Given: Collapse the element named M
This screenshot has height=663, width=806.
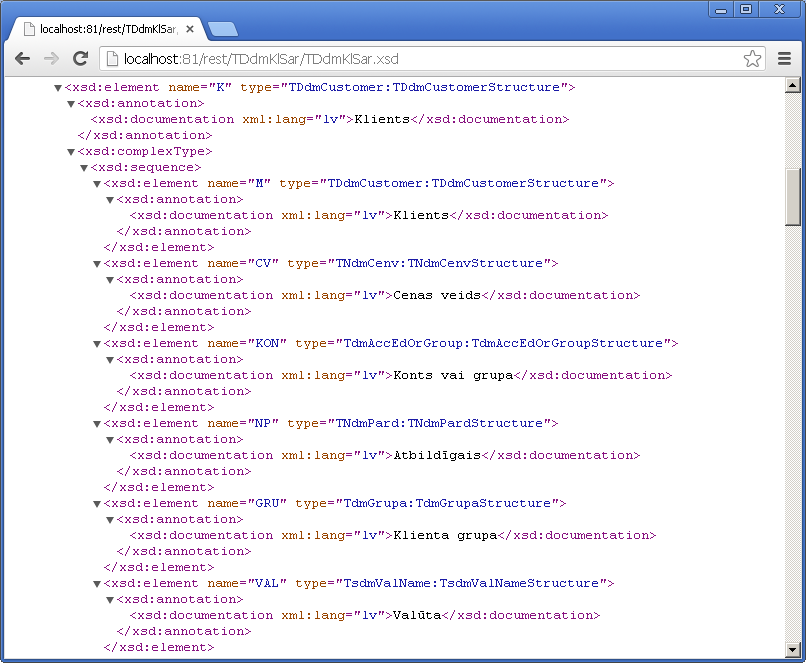Looking at the screenshot, I should pyautogui.click(x=97, y=184).
